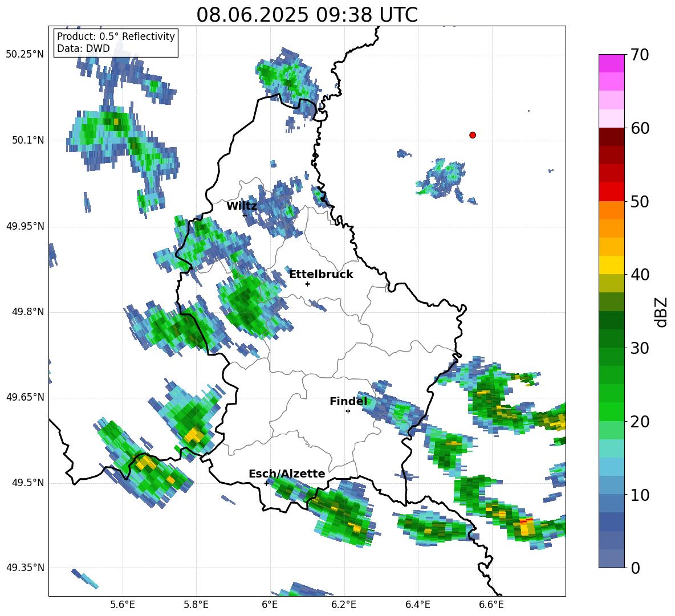675x616 pixels.
Task: Click the Ettelbruck station cross marker
Action: coord(307,284)
